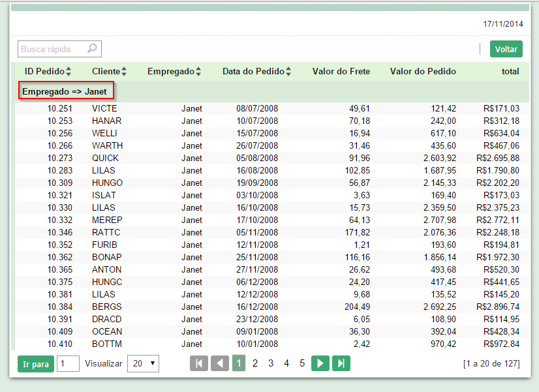Click the Busca rápida search field
539x392 pixels.
pyautogui.click(x=52, y=49)
